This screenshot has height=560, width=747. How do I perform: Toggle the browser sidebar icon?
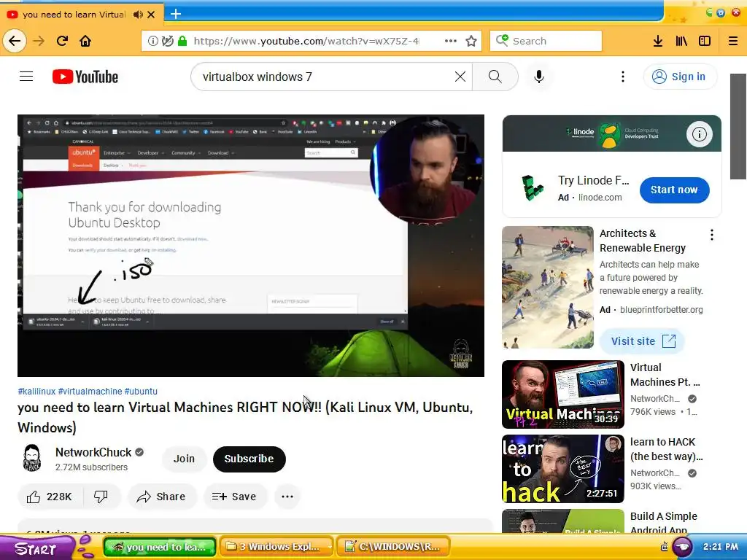[x=705, y=41]
